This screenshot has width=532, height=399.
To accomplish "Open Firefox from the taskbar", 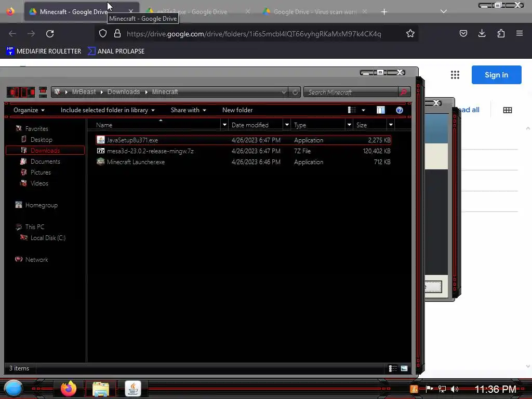I will point(69,389).
